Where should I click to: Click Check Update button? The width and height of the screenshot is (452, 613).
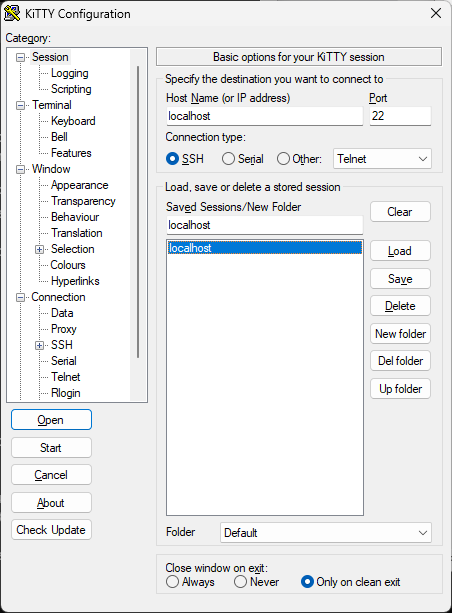click(51, 530)
